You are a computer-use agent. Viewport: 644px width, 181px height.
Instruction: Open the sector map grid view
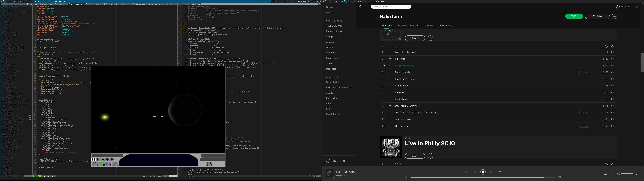tap(101, 164)
